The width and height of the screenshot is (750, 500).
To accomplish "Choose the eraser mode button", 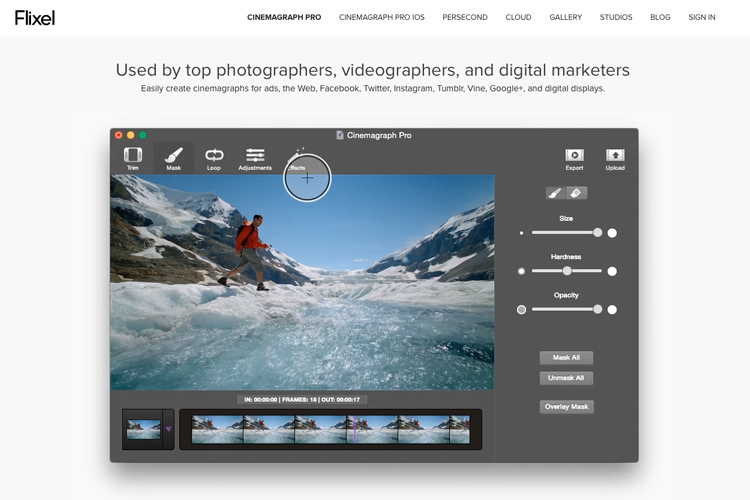I will pyautogui.click(x=576, y=193).
